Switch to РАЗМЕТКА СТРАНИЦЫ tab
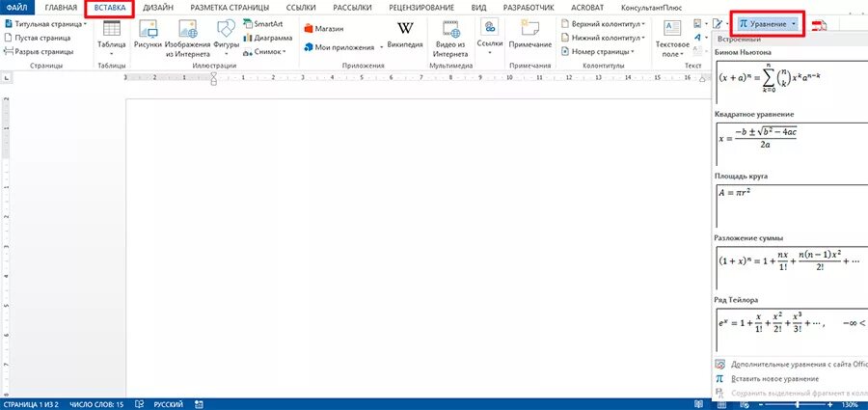 pyautogui.click(x=230, y=8)
